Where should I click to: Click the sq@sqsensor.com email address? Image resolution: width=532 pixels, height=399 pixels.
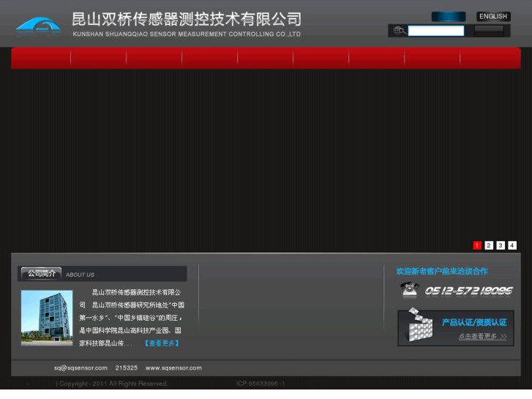click(x=80, y=368)
